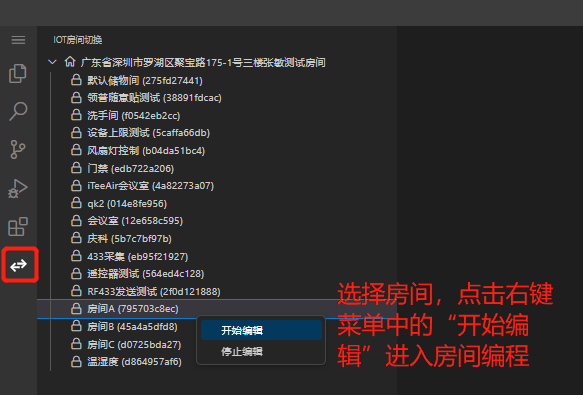
Task: Open the Source Control branch icon
Action: [18, 150]
